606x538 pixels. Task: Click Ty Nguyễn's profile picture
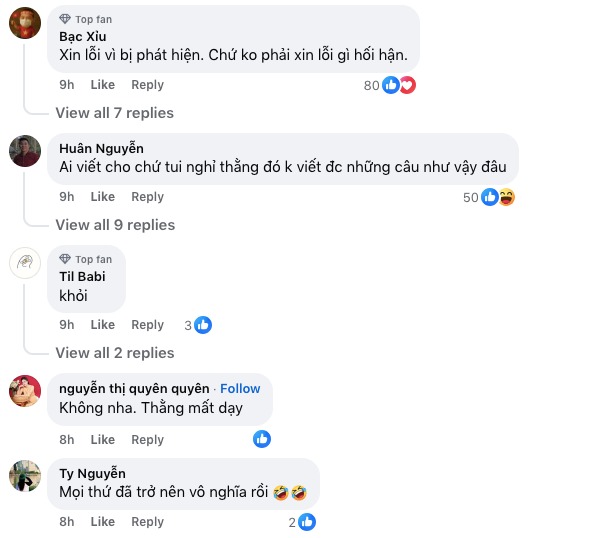[25, 476]
